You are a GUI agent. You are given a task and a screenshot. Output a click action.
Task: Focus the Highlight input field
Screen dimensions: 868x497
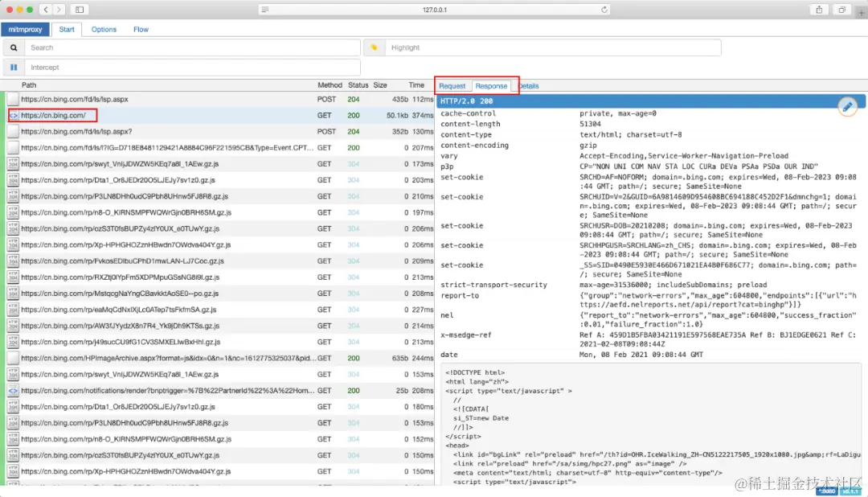coord(553,47)
